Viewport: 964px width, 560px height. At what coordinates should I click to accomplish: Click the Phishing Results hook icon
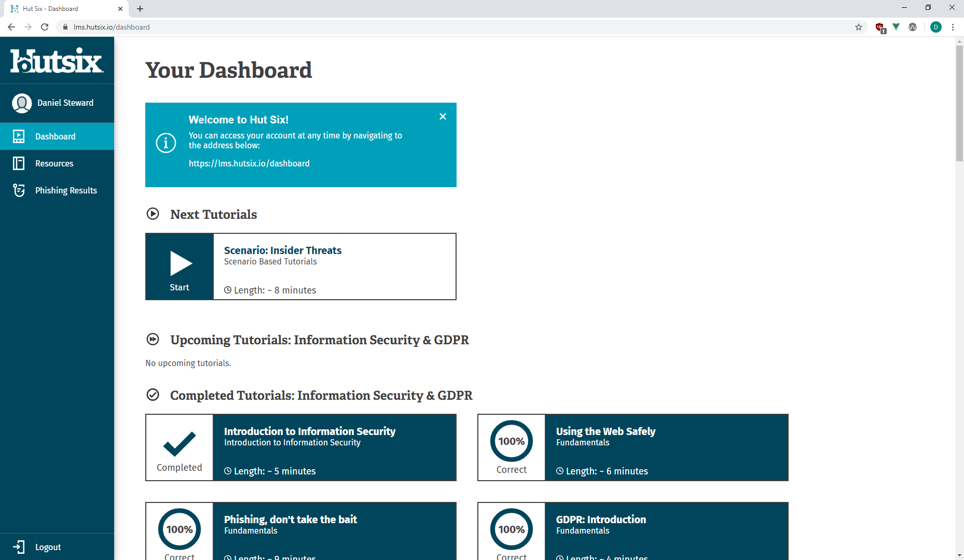coord(19,190)
